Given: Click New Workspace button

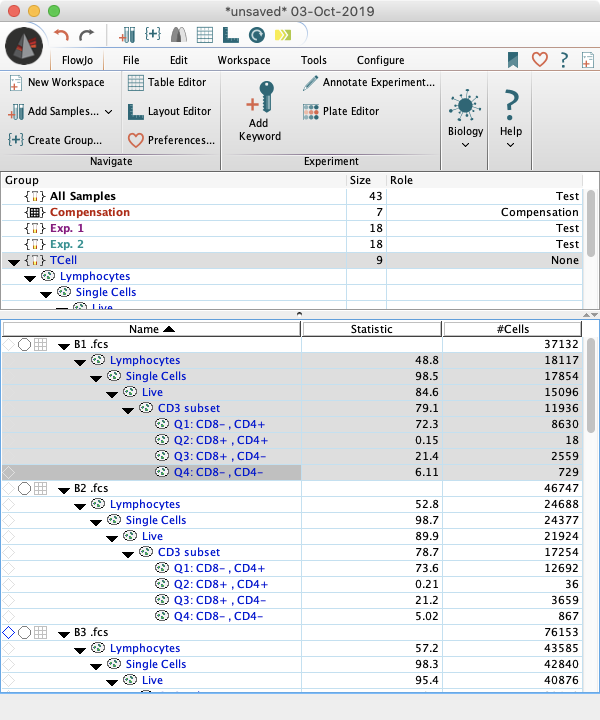Looking at the screenshot, I should (57, 83).
